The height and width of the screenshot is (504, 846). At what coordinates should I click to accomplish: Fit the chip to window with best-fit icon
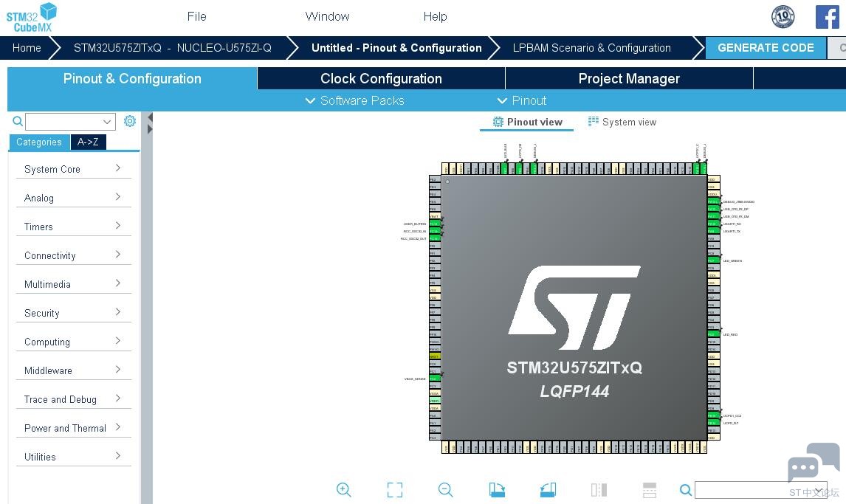click(x=395, y=489)
